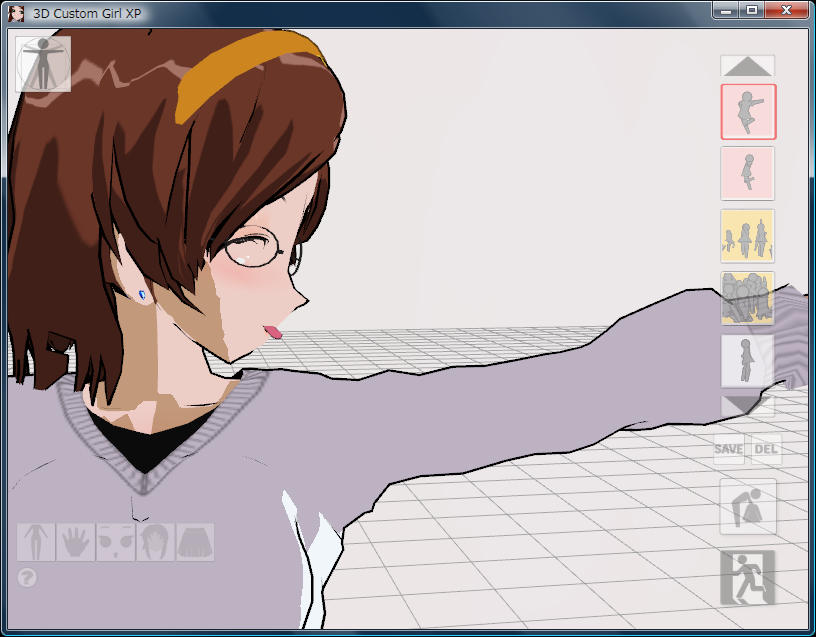Choose the second pink standing pose thumbnail

(748, 174)
